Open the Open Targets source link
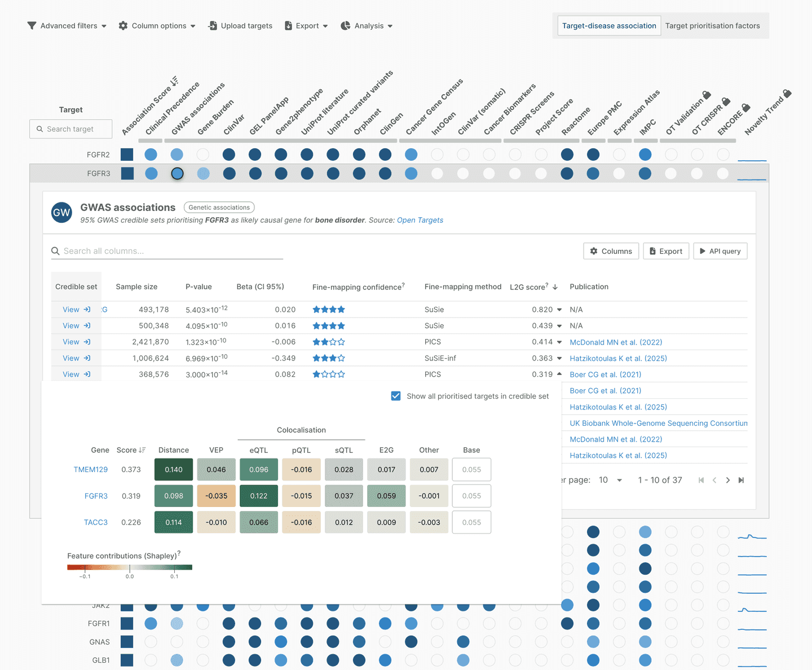 point(420,221)
